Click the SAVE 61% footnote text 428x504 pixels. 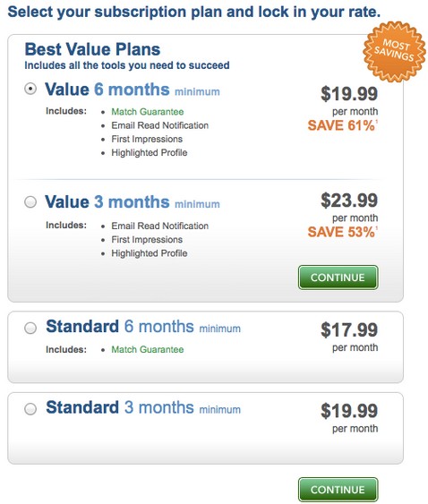click(342, 125)
